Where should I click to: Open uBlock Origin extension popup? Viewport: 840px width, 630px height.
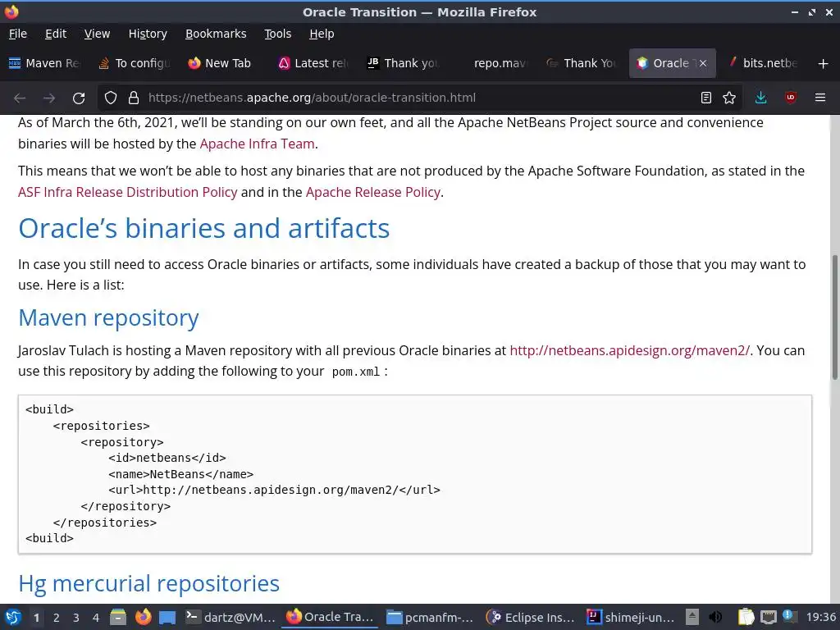tap(791, 98)
